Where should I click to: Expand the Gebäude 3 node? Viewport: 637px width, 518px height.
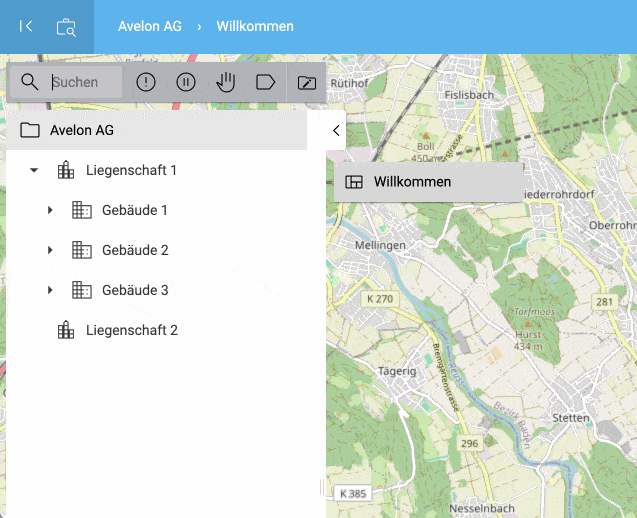pos(50,290)
